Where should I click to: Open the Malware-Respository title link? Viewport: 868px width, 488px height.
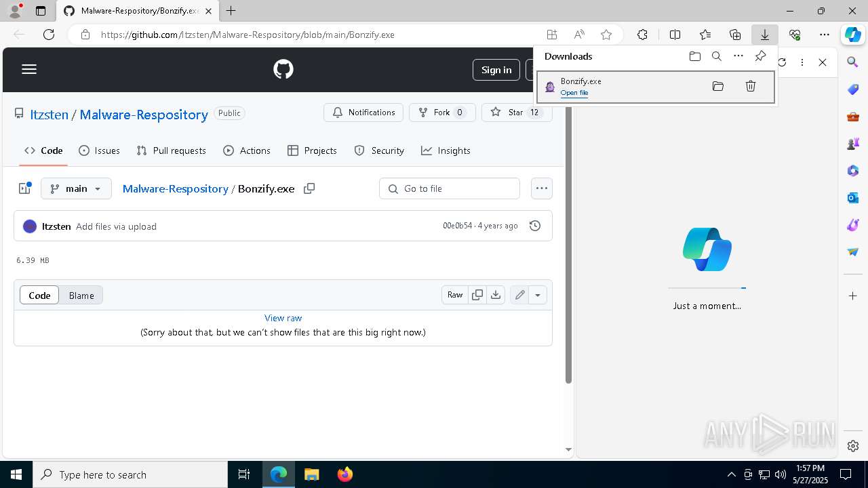tap(144, 115)
